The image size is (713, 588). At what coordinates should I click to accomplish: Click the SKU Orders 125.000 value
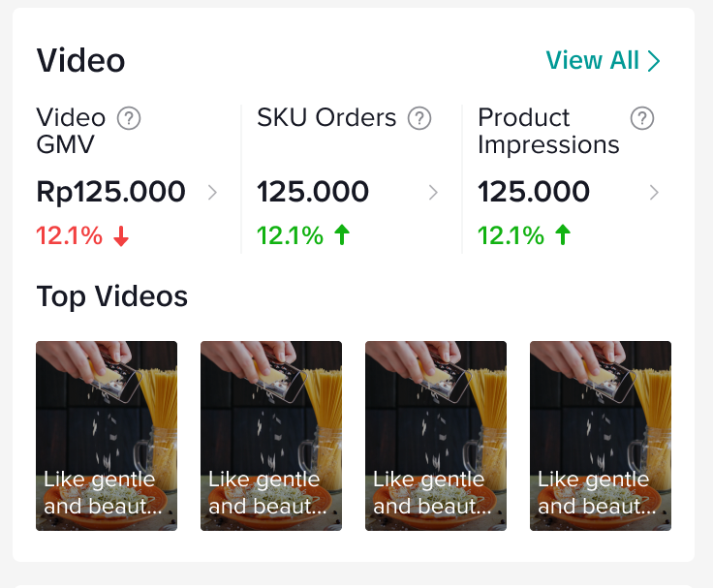point(313,192)
